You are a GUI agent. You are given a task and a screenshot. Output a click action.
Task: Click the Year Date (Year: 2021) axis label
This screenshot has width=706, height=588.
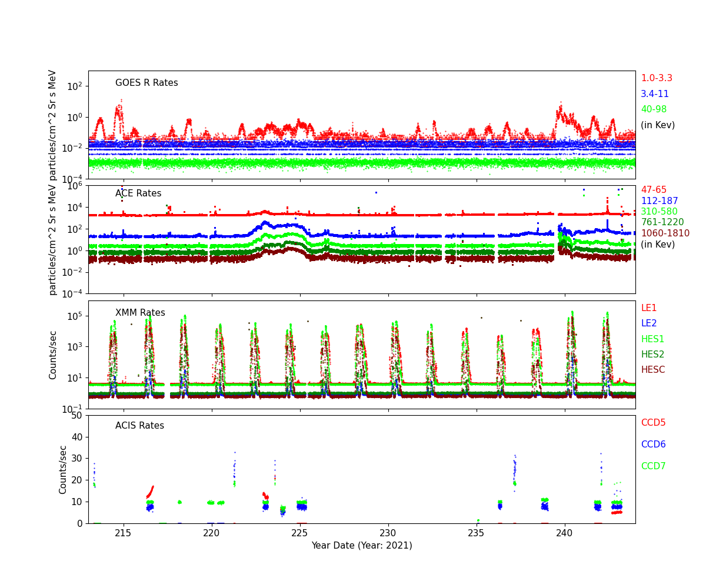362,546
